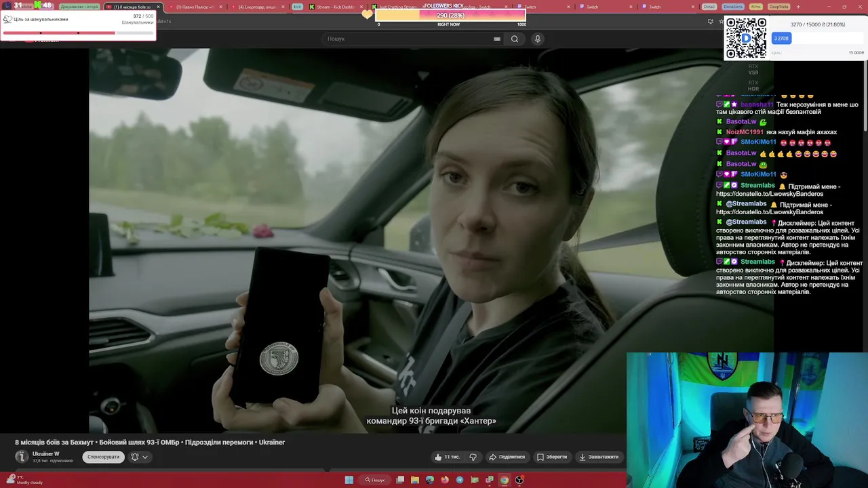Click the 'RTX HDR' indicator

click(x=753, y=85)
